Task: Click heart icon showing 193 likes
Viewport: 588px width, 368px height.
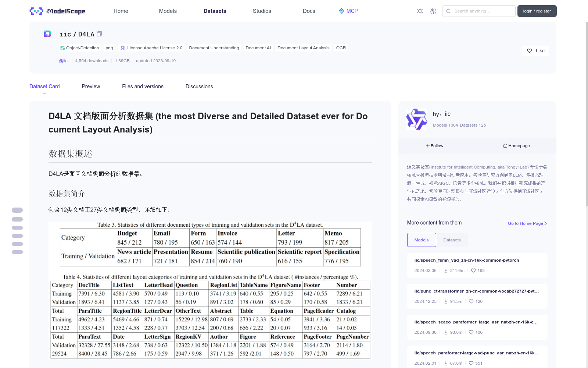Action: (473, 270)
